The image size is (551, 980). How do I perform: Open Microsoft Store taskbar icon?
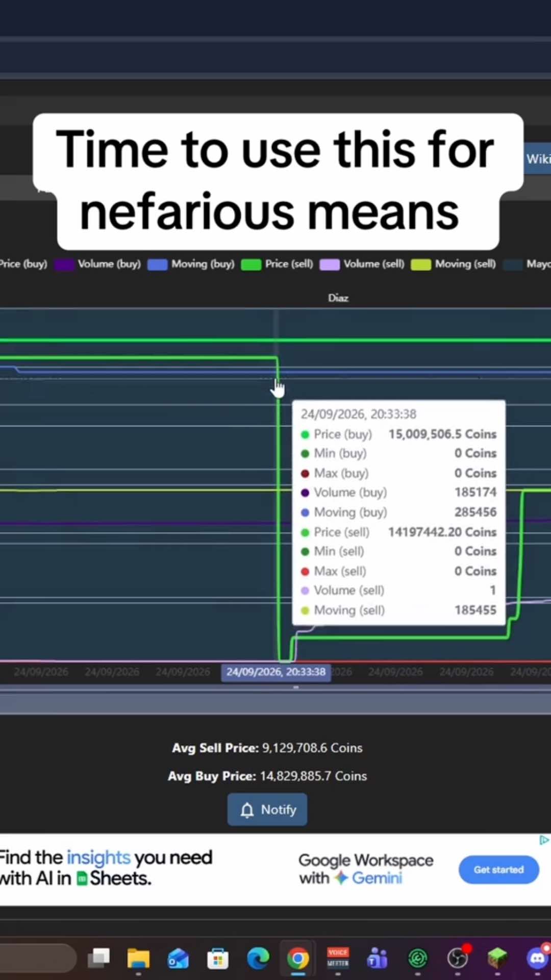218,959
